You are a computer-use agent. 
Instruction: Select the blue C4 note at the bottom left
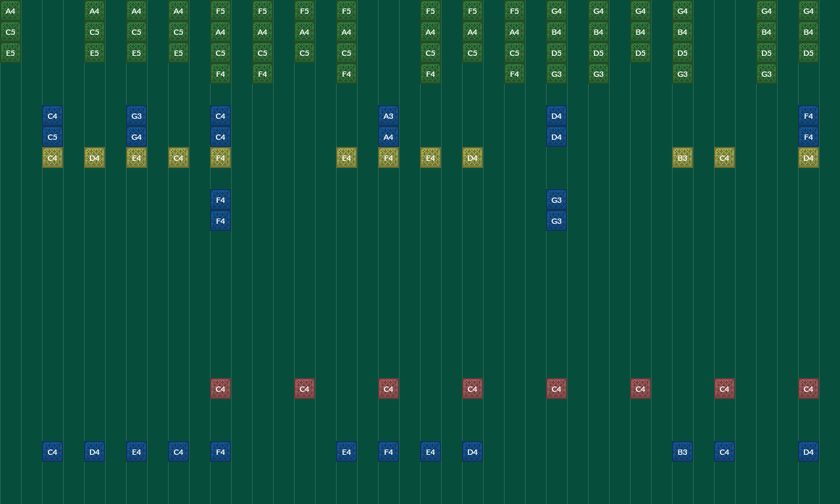point(52,451)
